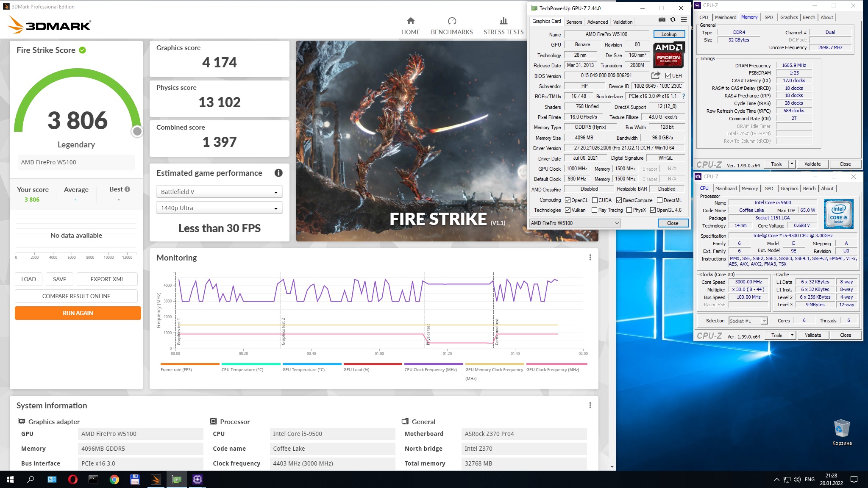The height and width of the screenshot is (488, 868).
Task: Click the SAVE result button
Action: (x=59, y=279)
